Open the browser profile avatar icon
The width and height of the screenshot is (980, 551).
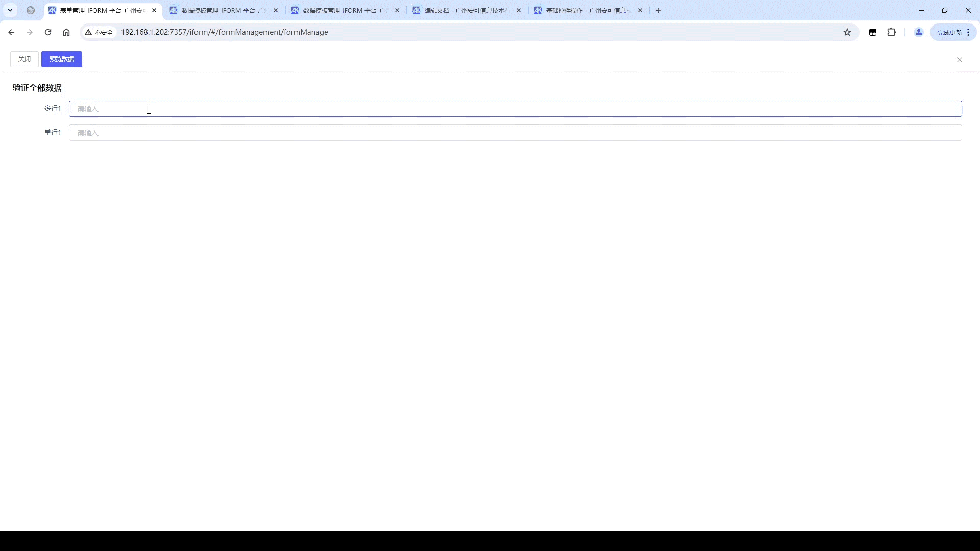[919, 32]
